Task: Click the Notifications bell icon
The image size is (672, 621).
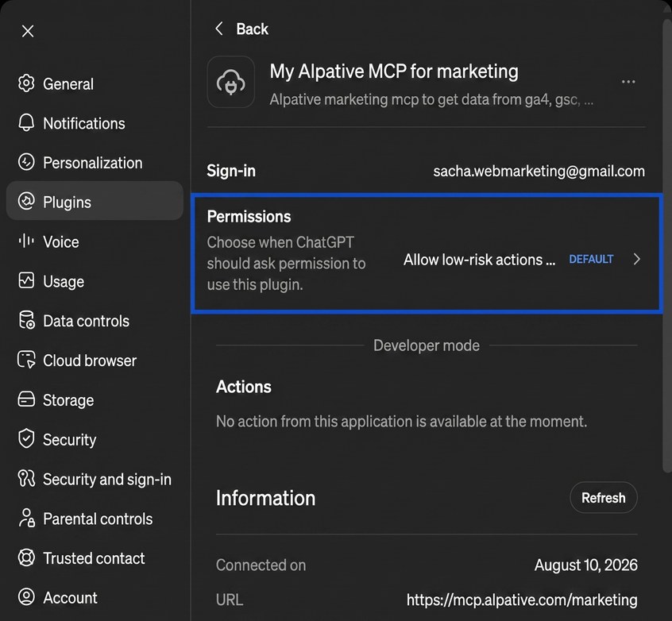Action: 26,123
